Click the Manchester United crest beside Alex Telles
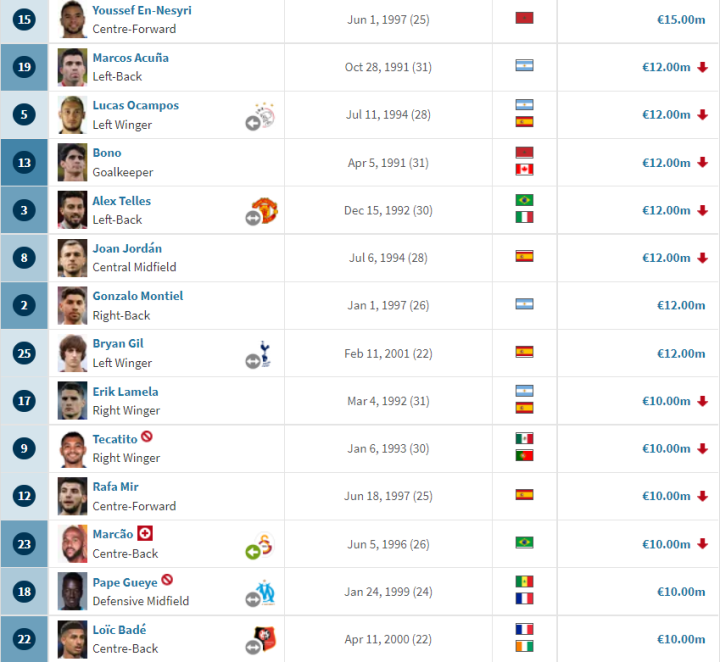 pos(264,210)
